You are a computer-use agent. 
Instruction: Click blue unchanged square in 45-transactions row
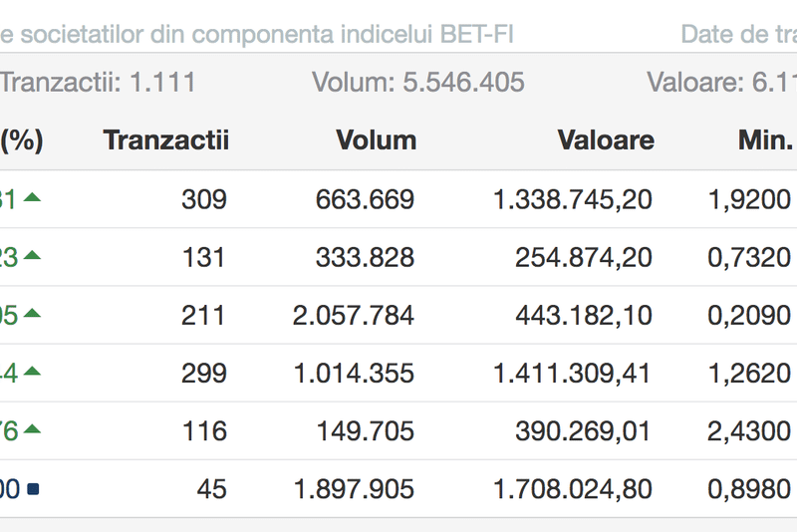pos(33,489)
